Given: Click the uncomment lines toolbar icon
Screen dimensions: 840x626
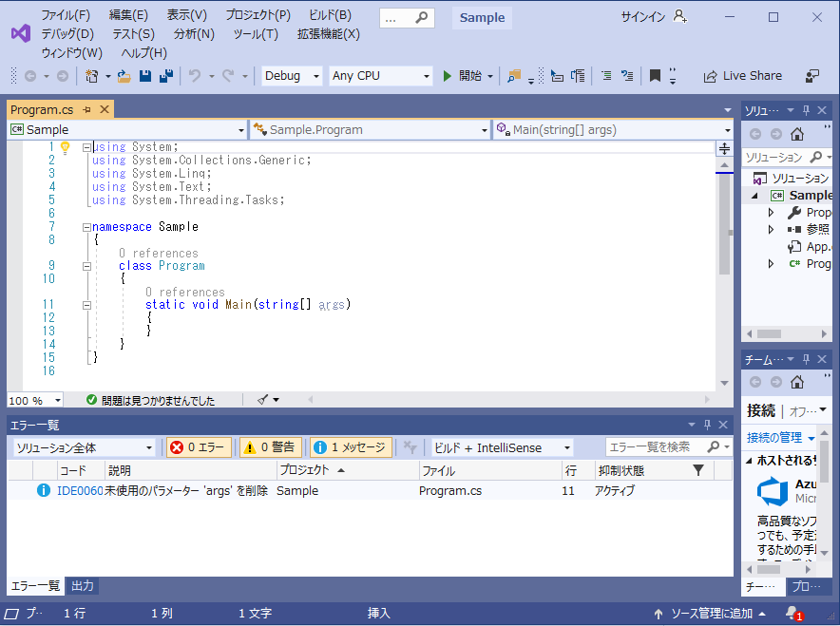Looking at the screenshot, I should 627,76.
